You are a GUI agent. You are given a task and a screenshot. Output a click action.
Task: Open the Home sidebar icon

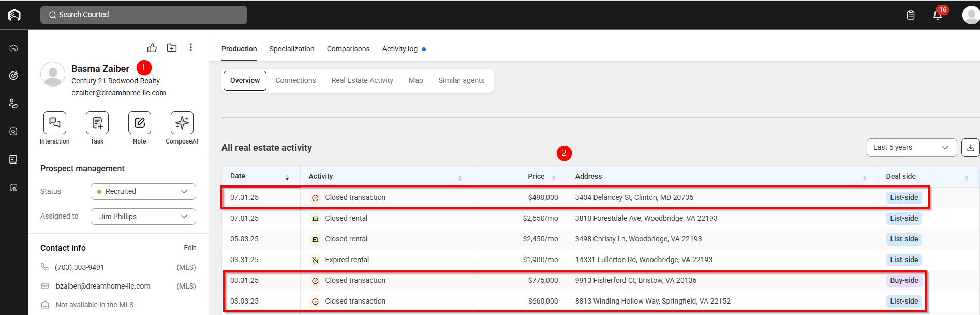tap(14, 48)
